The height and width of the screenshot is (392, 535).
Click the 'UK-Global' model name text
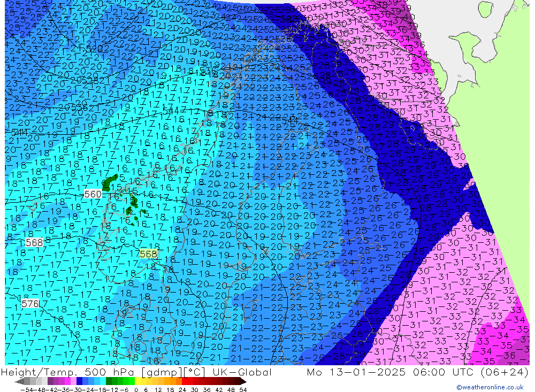242,372
